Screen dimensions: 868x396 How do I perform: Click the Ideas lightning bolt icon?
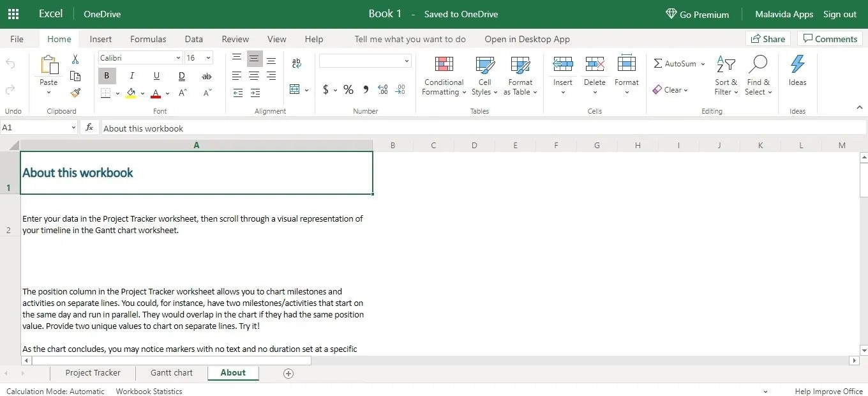797,70
